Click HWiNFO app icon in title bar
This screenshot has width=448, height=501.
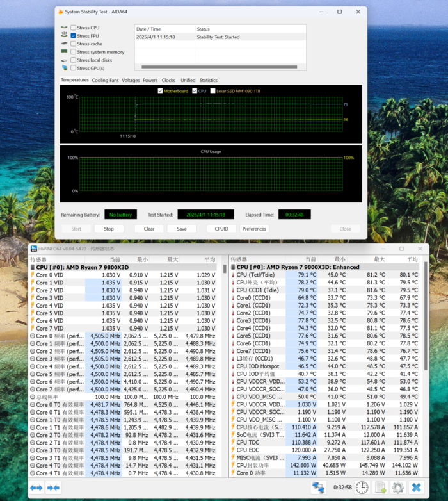(x=34, y=249)
